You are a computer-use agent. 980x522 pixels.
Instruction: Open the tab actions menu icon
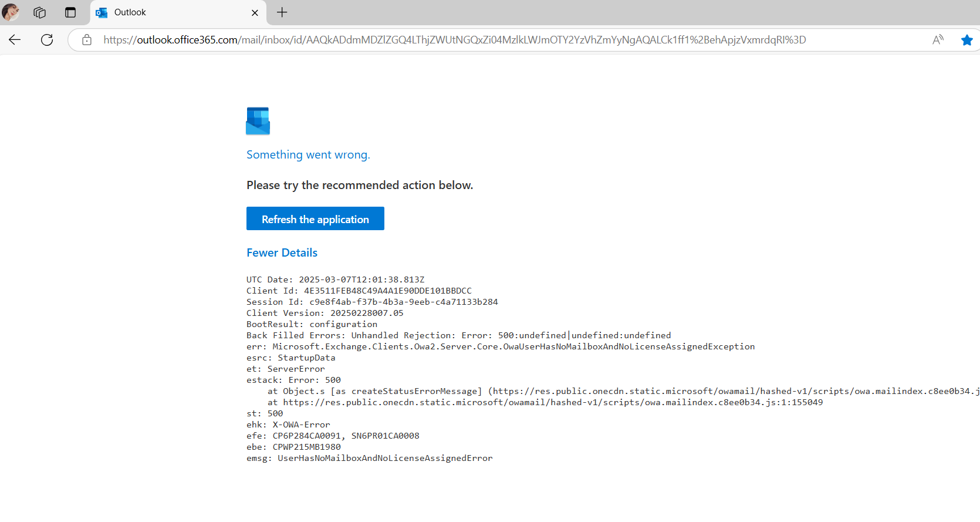tap(70, 12)
